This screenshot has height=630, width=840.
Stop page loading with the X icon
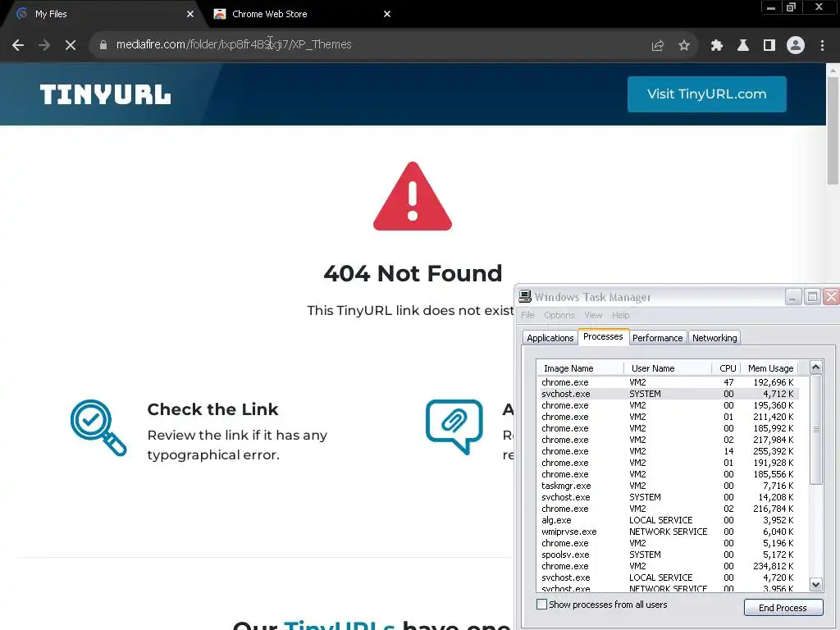pos(71,45)
